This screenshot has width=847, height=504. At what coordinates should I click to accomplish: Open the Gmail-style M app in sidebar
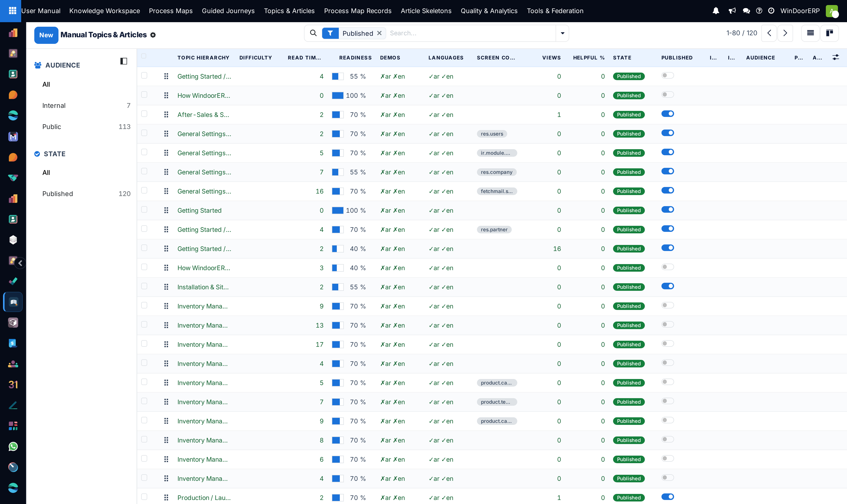13,137
